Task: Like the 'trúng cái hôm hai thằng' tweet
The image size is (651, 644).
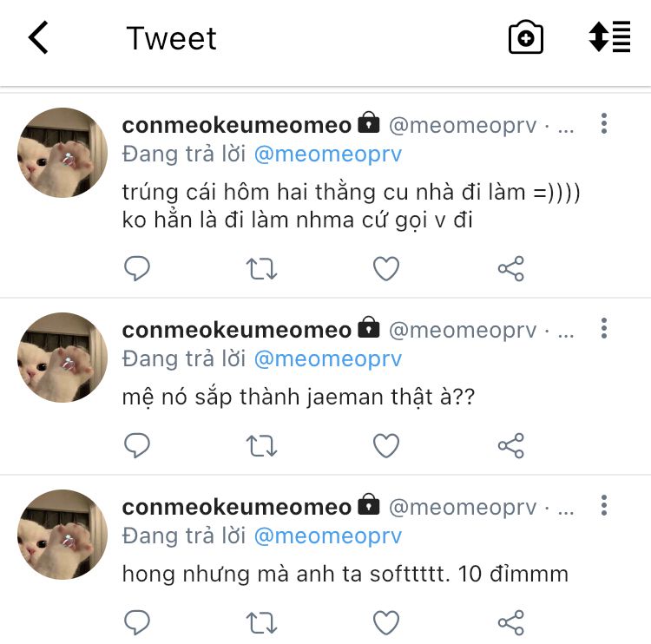Action: [386, 269]
